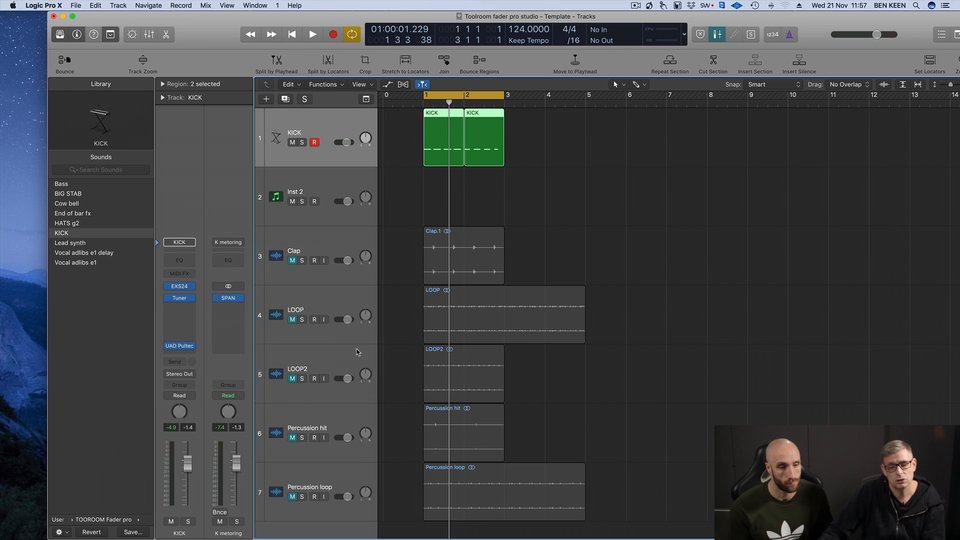960x540 pixels.
Task: Click the Stereo Out output slot
Action: (179, 373)
